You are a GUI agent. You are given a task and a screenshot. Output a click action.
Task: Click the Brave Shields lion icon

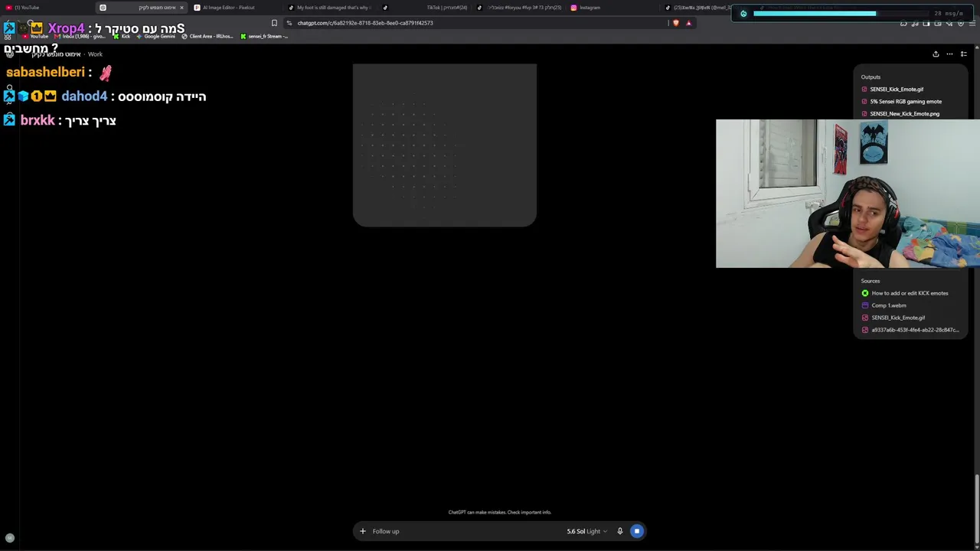point(675,23)
